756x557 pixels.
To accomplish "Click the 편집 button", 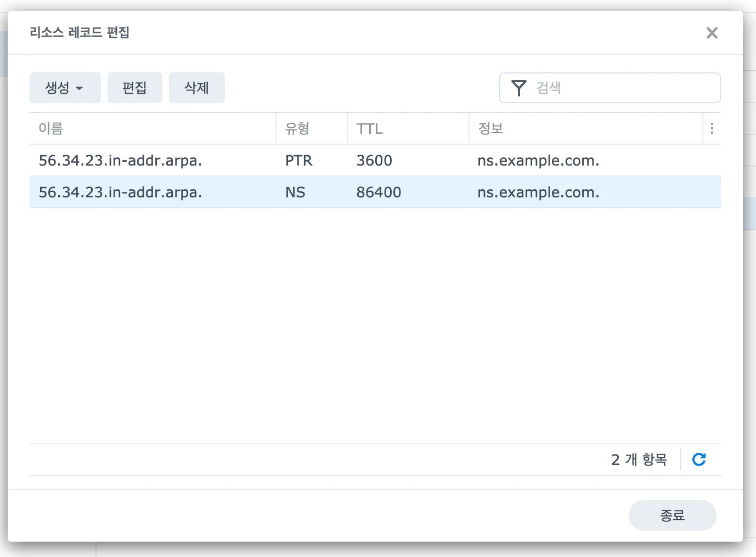I will click(135, 88).
